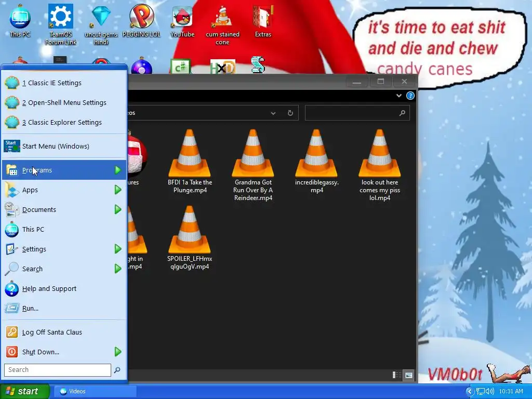Open Help and Support in start menu
Image resolution: width=532 pixels, height=399 pixels.
(64, 289)
